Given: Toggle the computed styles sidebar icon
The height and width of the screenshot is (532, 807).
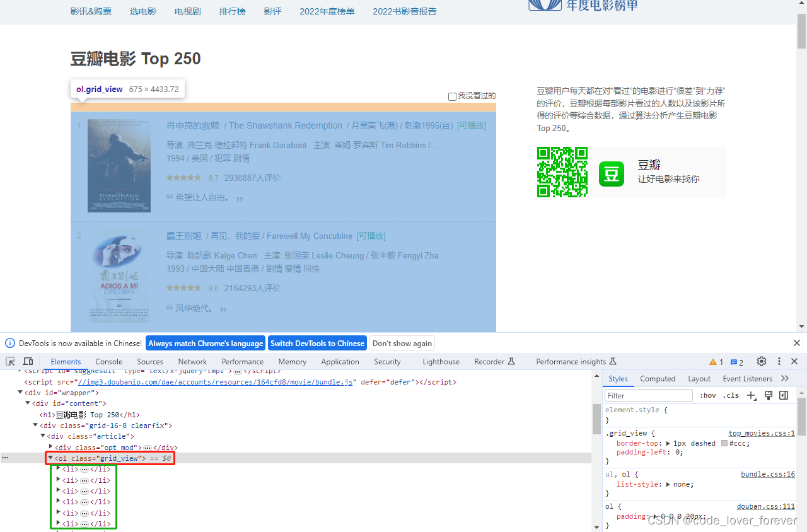Looking at the screenshot, I should pyautogui.click(x=784, y=395).
